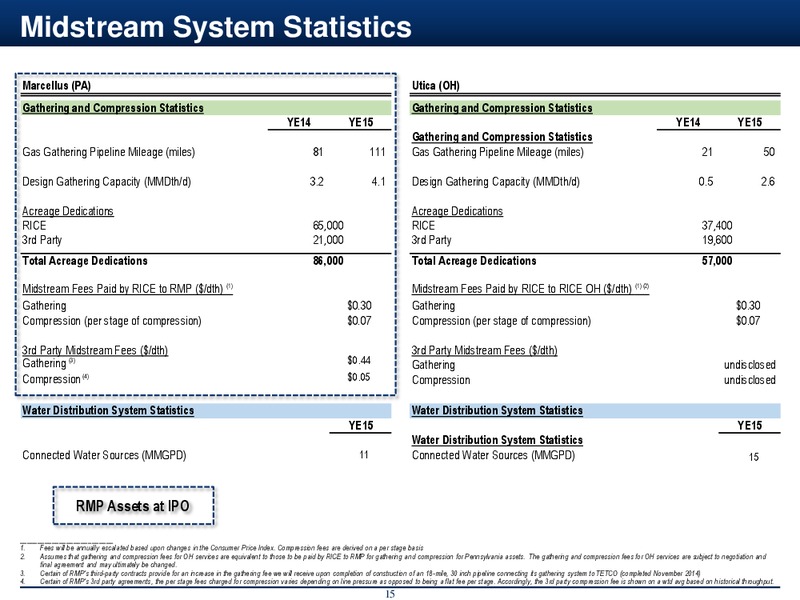This screenshot has height=600, width=800.
Task: Click Marcellus pipeline mileage YE14 value 81
Action: tap(318, 152)
